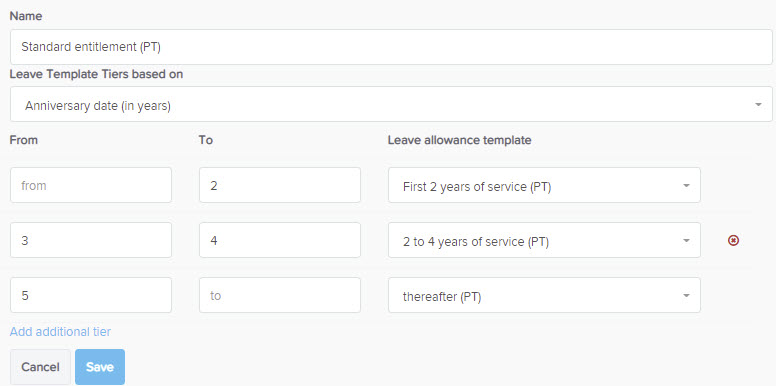Open Leave Template Tiers based on dropdown
The image size is (776, 386).
point(391,104)
